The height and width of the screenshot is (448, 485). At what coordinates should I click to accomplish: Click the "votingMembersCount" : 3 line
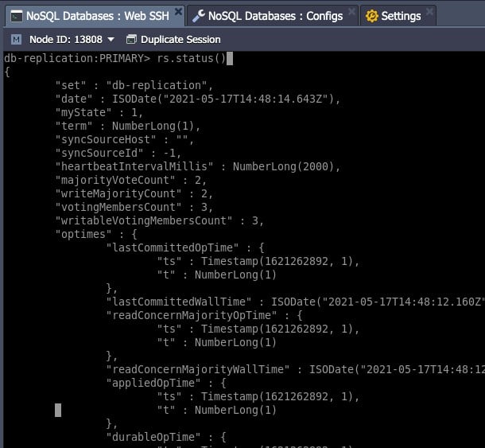click(x=134, y=207)
